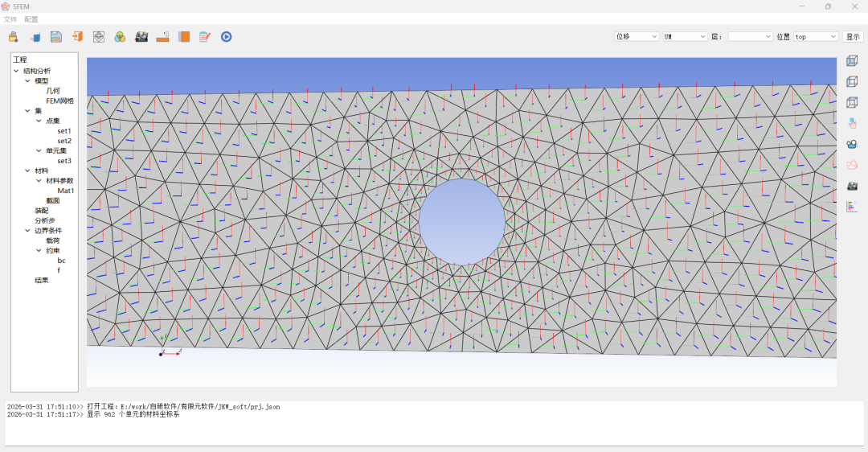Image resolution: width=868 pixels, height=452 pixels.
Task: Click the blue run analysis play button
Action: pyautogui.click(x=226, y=37)
